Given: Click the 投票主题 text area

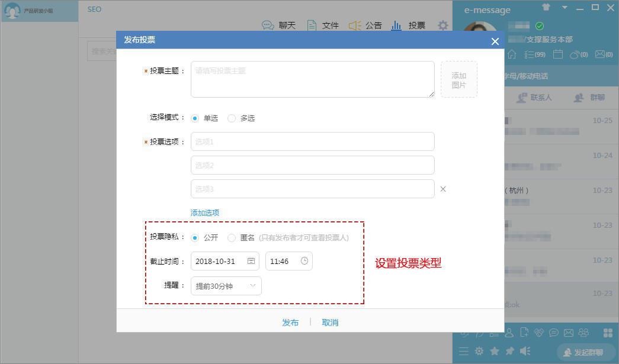Looking at the screenshot, I should (x=312, y=79).
